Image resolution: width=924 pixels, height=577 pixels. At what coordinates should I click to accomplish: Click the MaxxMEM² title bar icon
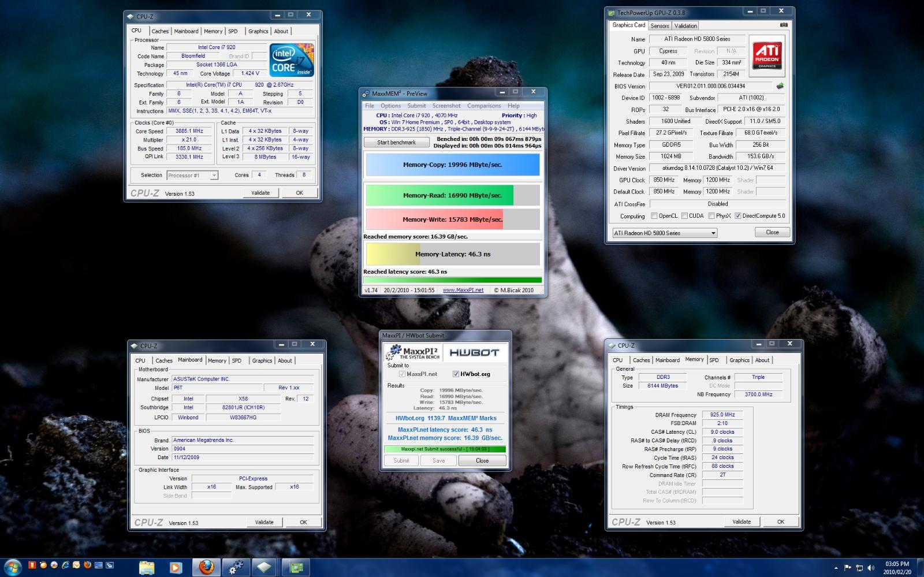(366, 94)
